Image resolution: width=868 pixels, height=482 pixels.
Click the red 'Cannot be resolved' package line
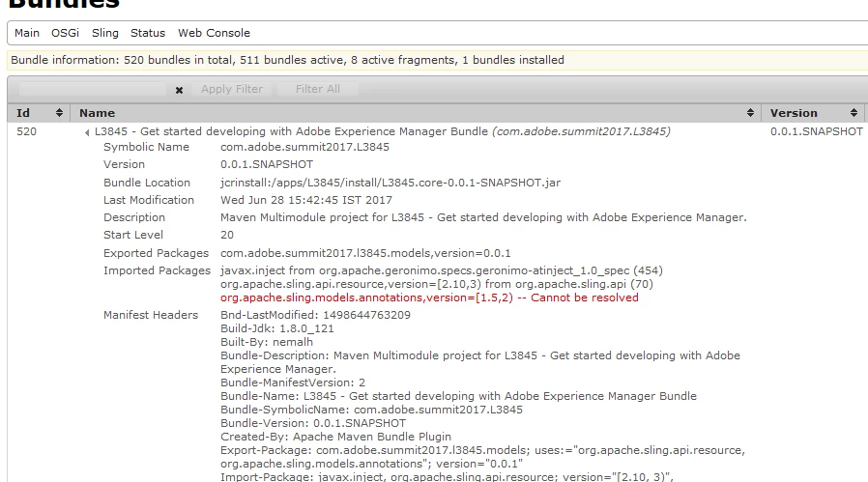click(x=429, y=298)
